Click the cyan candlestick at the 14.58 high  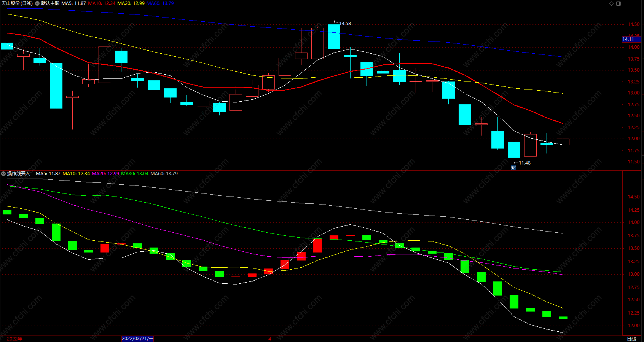tap(334, 37)
